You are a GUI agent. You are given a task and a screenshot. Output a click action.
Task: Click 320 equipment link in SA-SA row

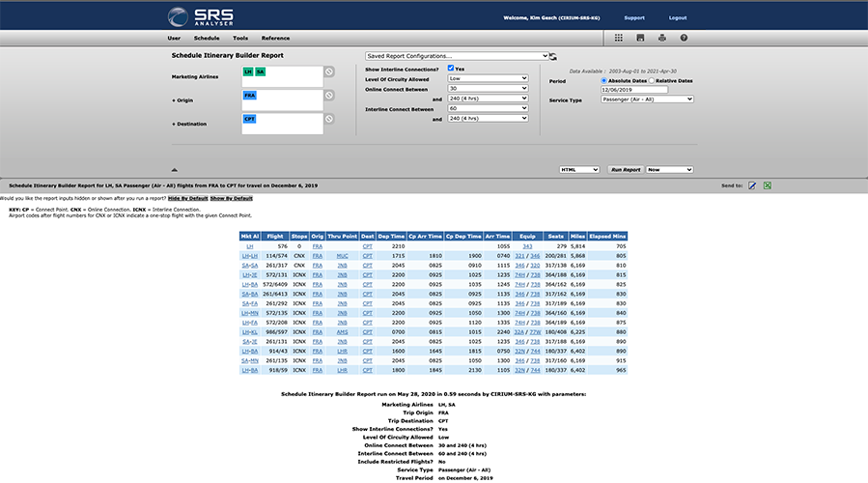535,266
